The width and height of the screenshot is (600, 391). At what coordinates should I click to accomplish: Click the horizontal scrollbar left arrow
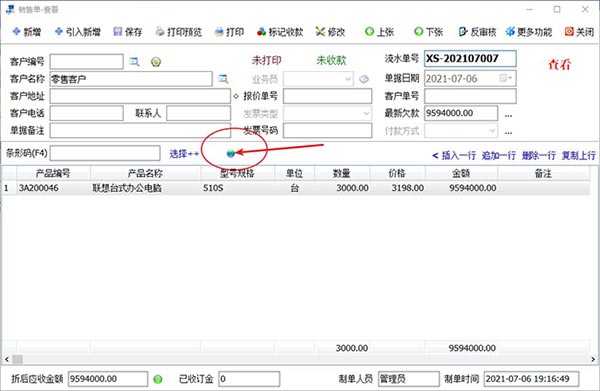(7, 360)
